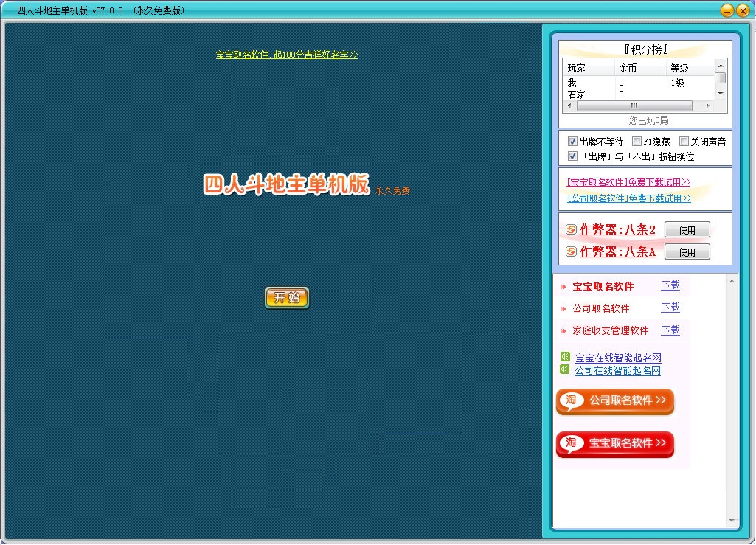This screenshot has width=756, height=545.
Task: Click the 1级 level cell
Action: pos(677,83)
